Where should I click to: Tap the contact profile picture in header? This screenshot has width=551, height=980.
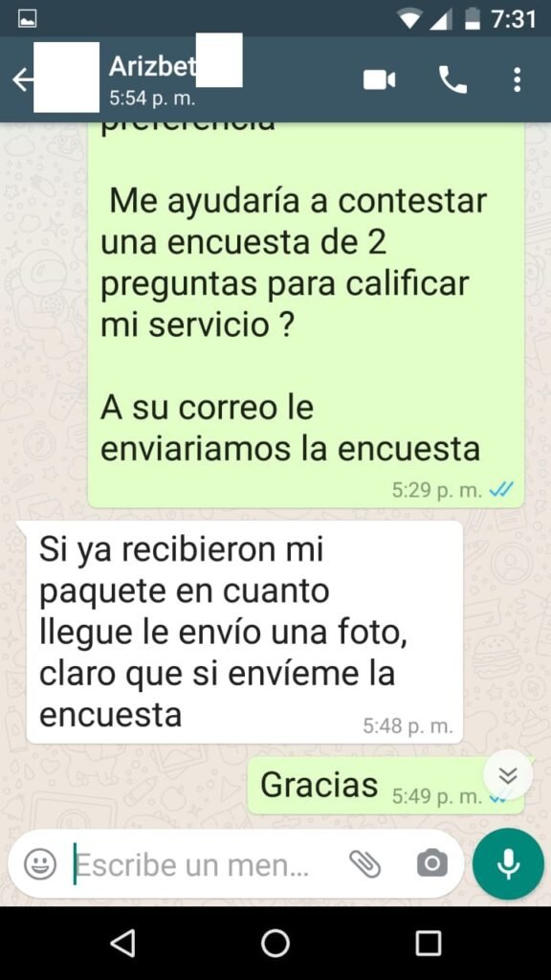pyautogui.click(x=66, y=77)
